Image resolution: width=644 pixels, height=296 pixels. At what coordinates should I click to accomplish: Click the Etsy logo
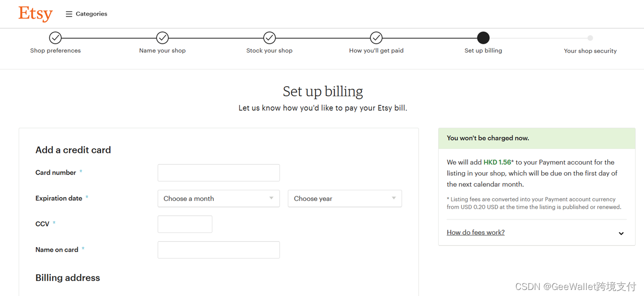click(x=35, y=14)
